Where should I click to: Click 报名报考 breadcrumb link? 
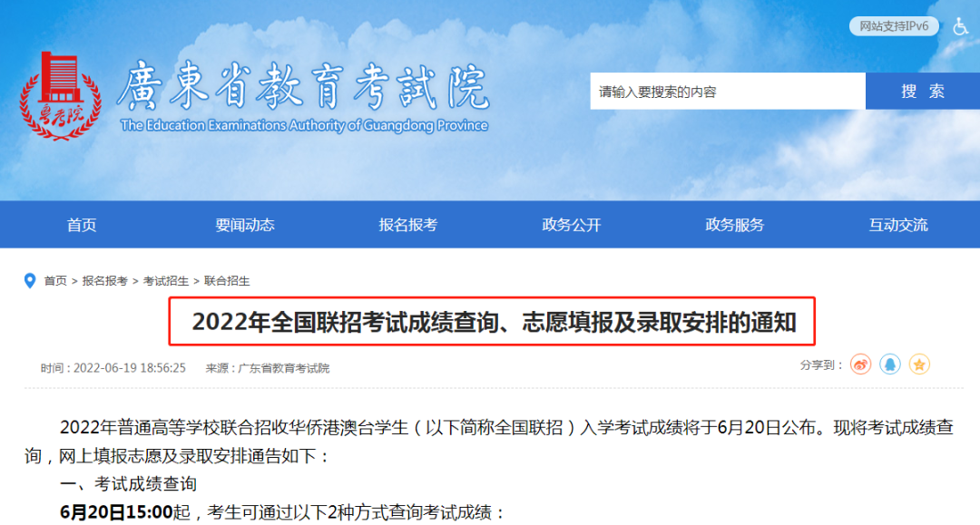tap(105, 281)
